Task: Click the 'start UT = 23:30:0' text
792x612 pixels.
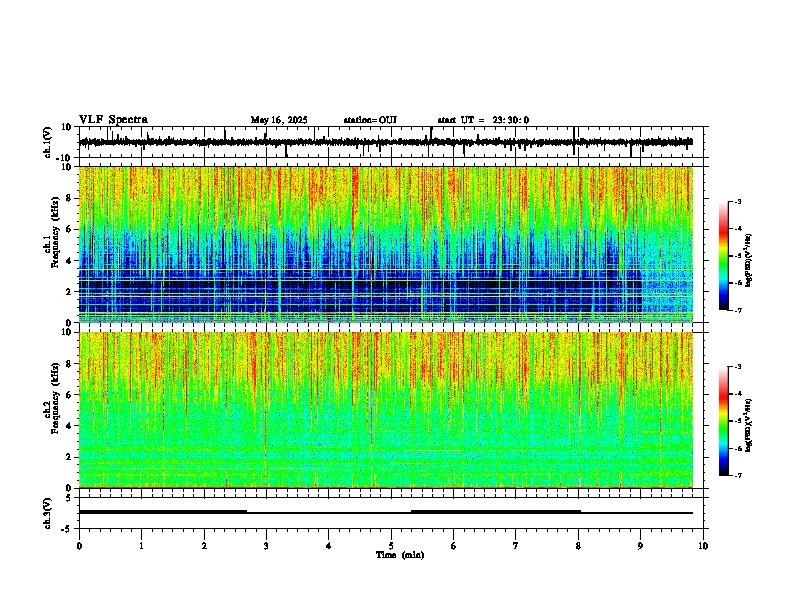Action: click(483, 120)
